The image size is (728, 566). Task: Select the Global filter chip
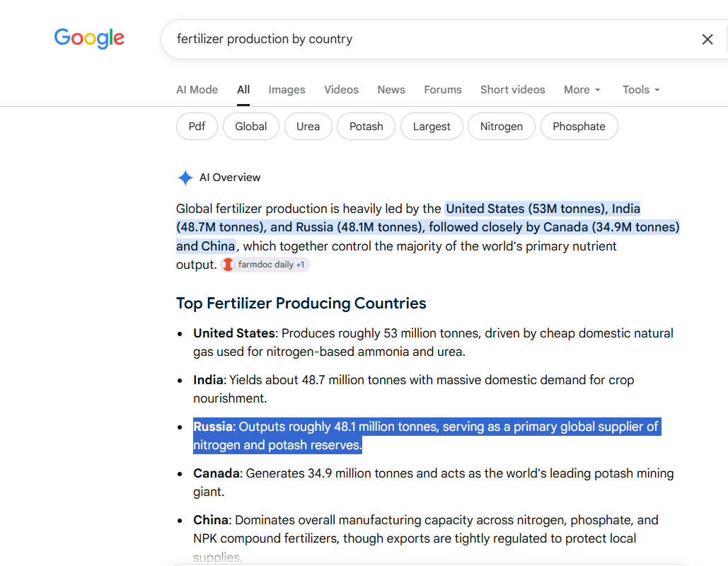(250, 127)
